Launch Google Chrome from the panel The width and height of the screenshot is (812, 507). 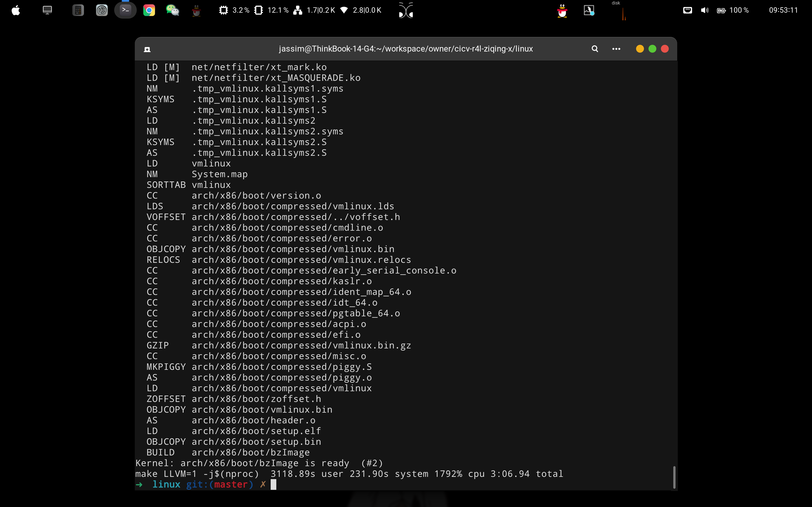coord(149,10)
